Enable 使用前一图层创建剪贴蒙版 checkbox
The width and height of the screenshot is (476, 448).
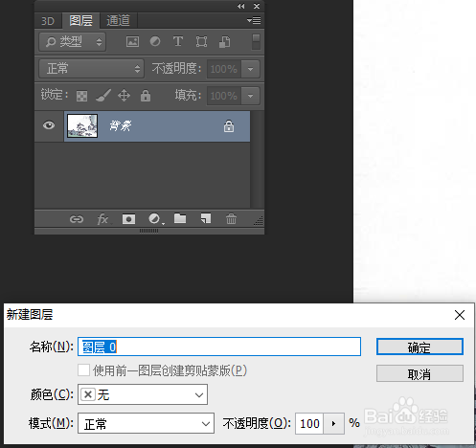[83, 370]
